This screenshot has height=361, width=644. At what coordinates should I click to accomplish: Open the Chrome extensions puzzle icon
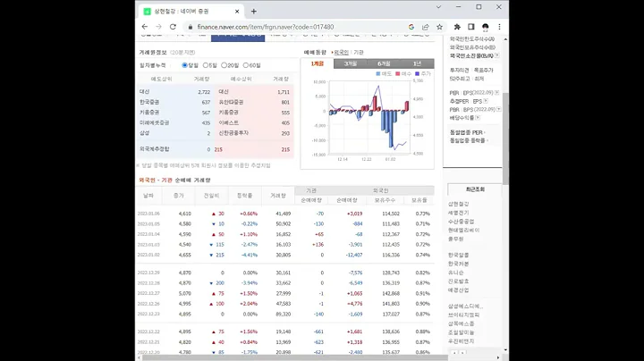[457, 27]
